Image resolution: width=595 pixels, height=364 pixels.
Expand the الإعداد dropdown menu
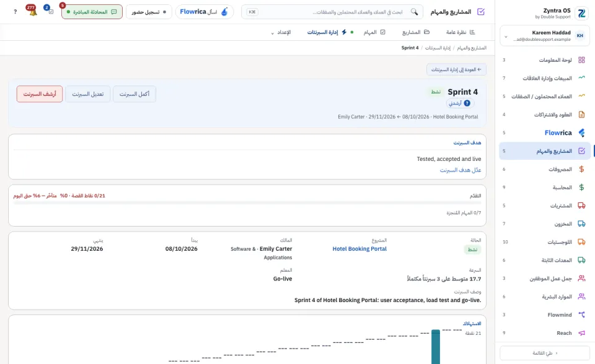pyautogui.click(x=281, y=32)
